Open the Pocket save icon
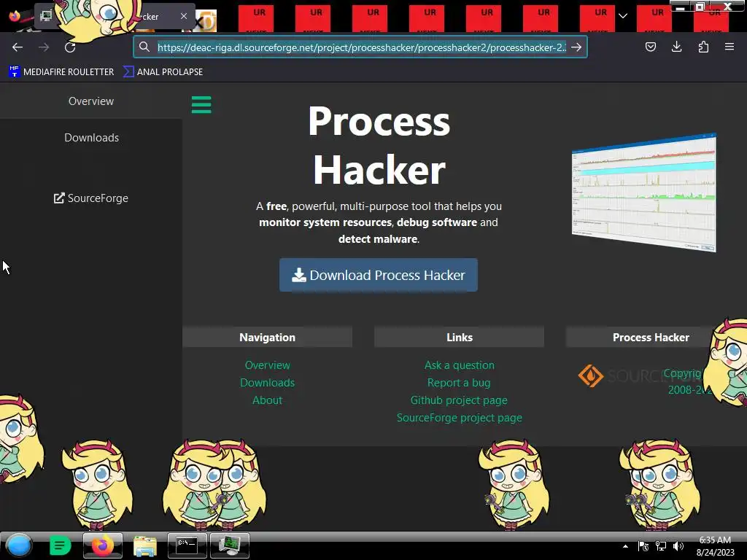 [650, 47]
